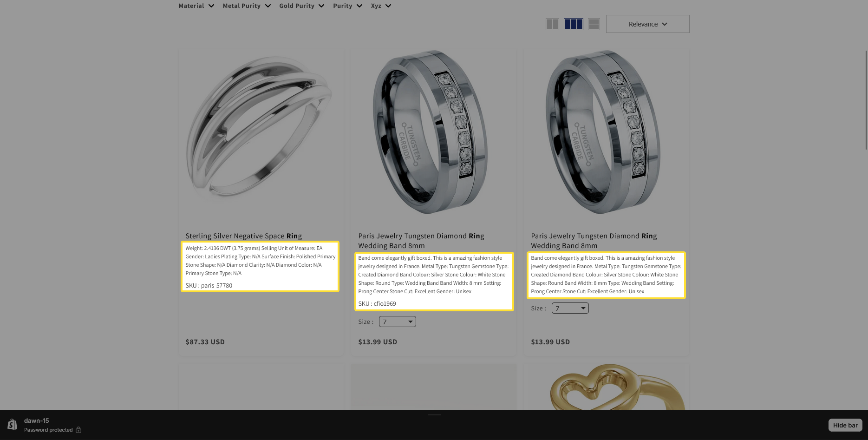Switch to list layout view icon
868x440 pixels.
594,24
